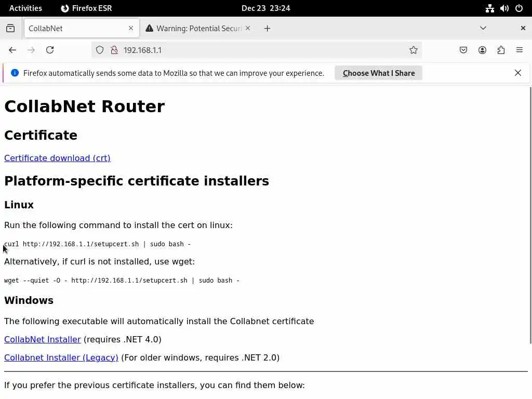532x399 pixels.
Task: Click the "Run the following command" paragraph
Action: point(118,225)
